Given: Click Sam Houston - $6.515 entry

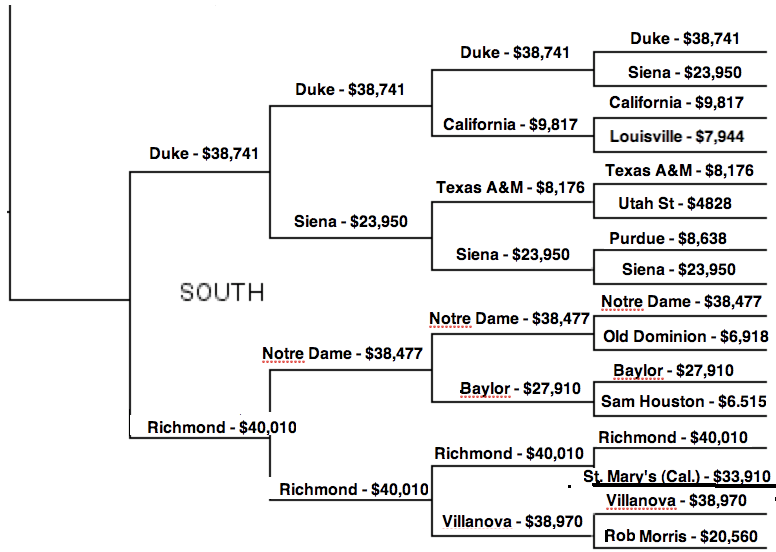Looking at the screenshot, I should [683, 401].
